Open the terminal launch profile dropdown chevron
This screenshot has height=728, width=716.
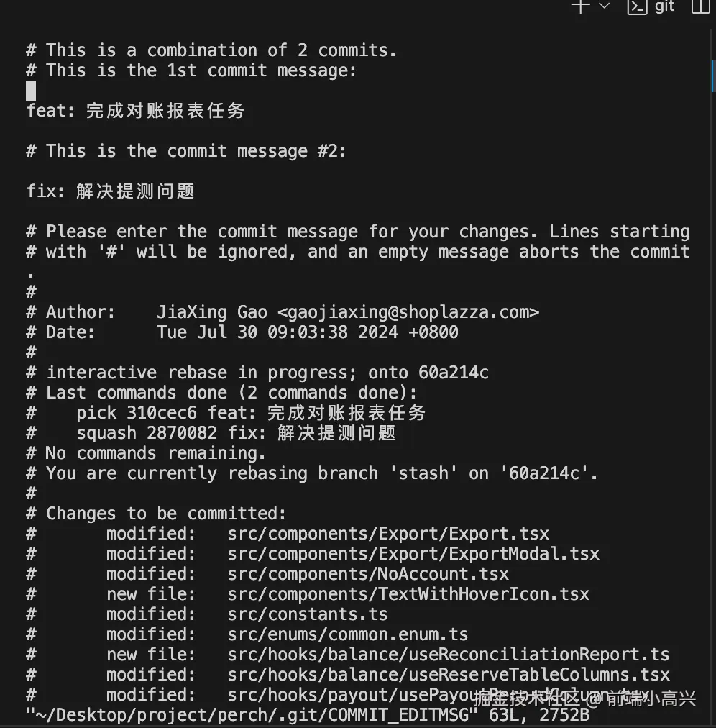coord(605,6)
